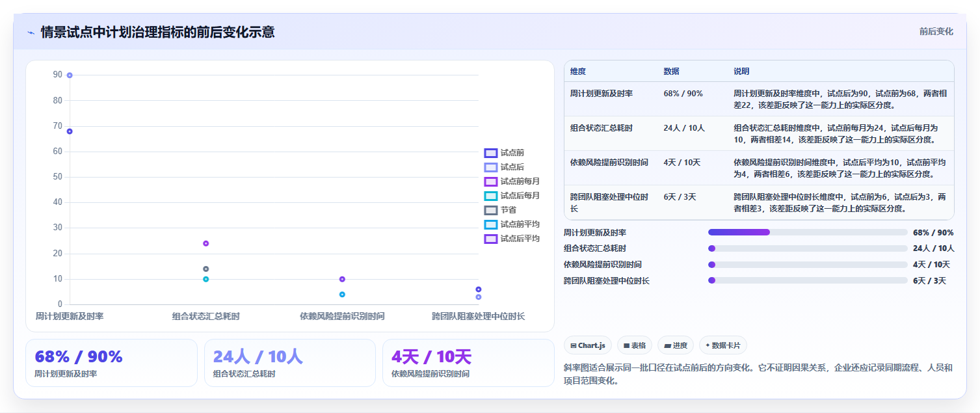Screen dimensions: 980x413
Task: Click the 维度 table column header
Action: [x=578, y=72]
